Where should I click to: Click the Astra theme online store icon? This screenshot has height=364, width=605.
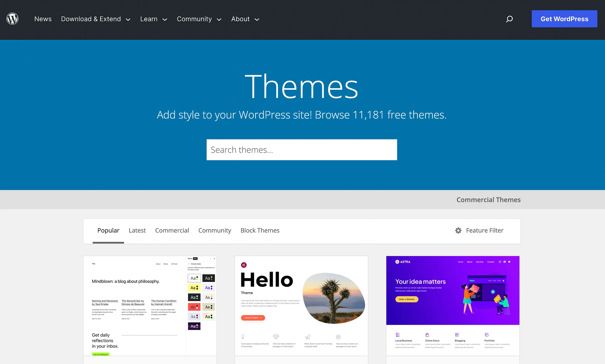tap(427, 335)
